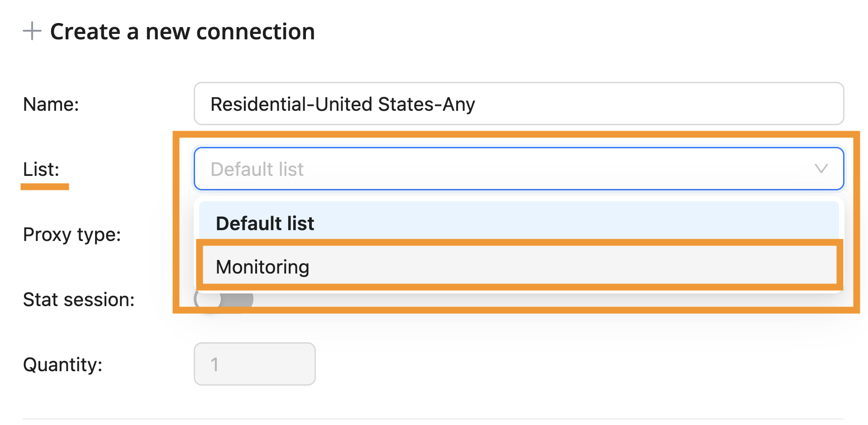The width and height of the screenshot is (868, 425).
Task: Click the Name: label
Action: point(51,104)
